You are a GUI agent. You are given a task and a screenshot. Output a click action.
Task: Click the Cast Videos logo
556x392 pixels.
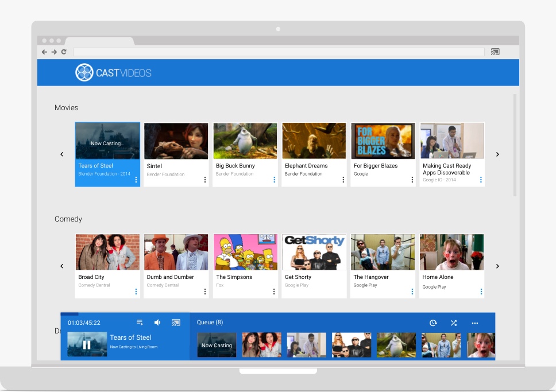114,73
